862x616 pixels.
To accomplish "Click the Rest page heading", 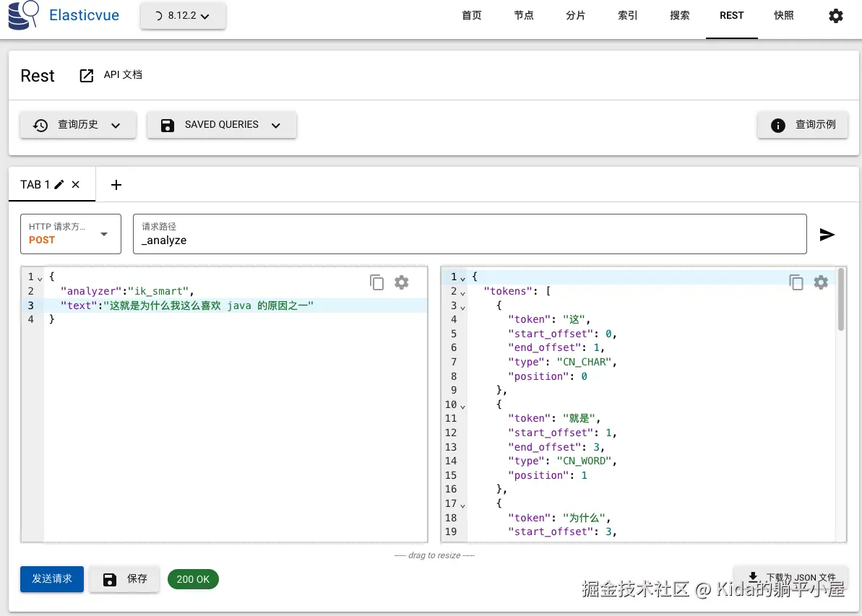I will pyautogui.click(x=38, y=76).
